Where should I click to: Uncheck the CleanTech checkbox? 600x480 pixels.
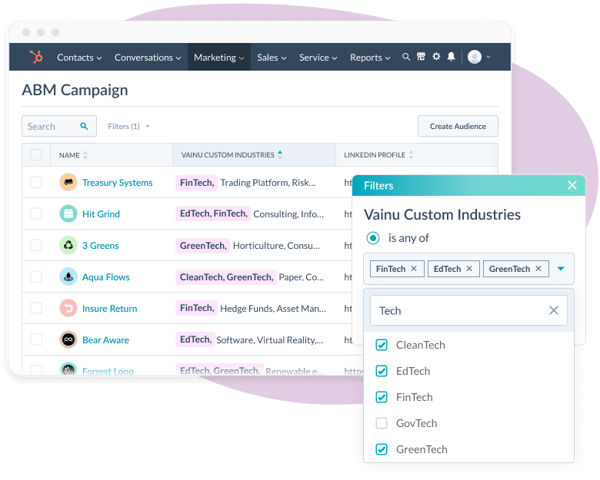pos(381,345)
